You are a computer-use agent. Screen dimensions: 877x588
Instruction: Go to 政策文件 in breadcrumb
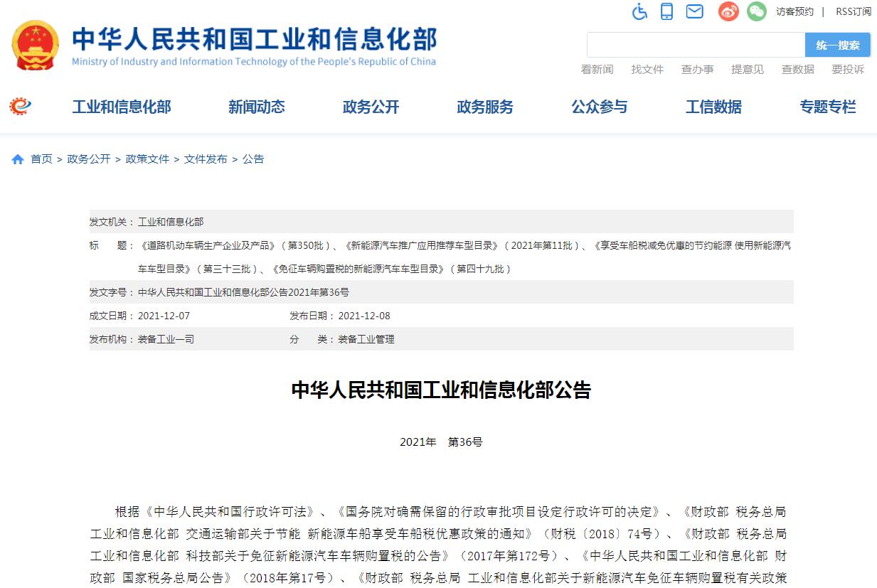[x=147, y=159]
